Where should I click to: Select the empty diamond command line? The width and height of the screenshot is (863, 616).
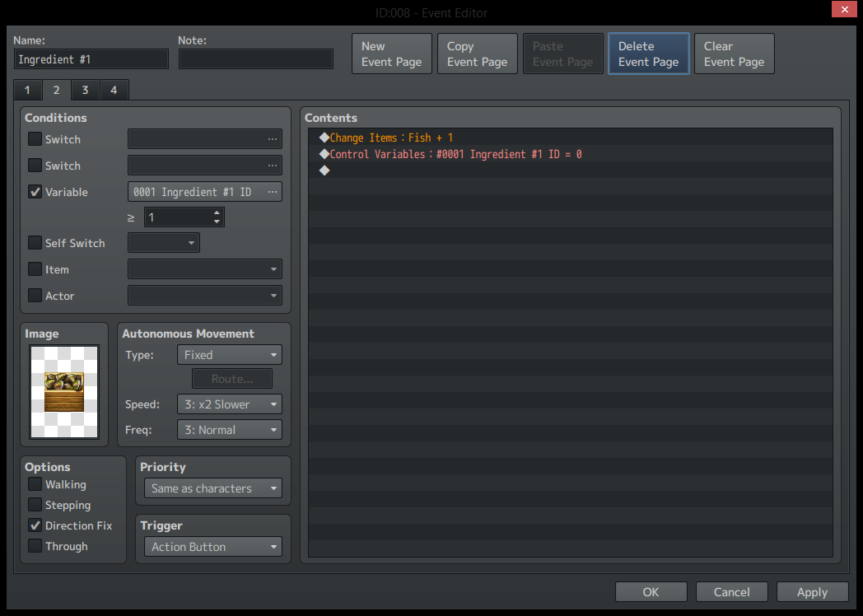[571, 170]
